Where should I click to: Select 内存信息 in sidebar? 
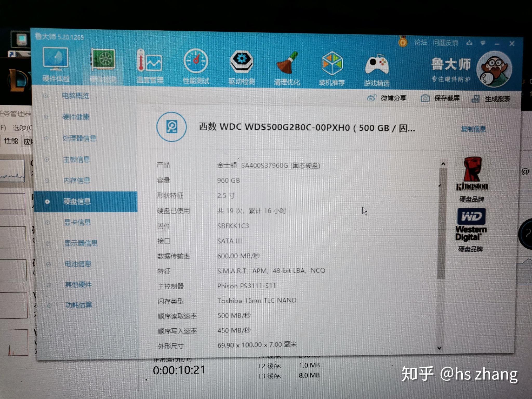point(77,180)
